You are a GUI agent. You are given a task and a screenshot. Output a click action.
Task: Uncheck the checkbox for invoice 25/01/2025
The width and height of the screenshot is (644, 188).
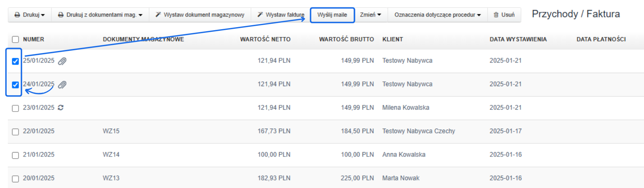(x=15, y=61)
